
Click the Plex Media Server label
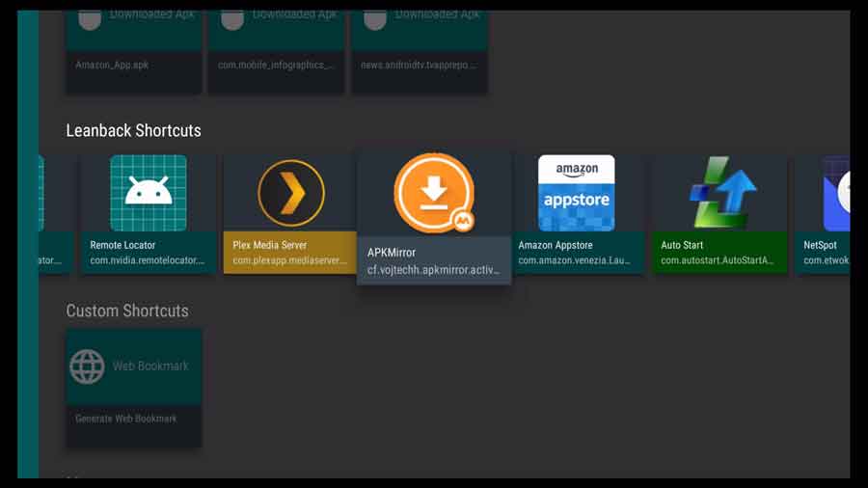(x=270, y=245)
